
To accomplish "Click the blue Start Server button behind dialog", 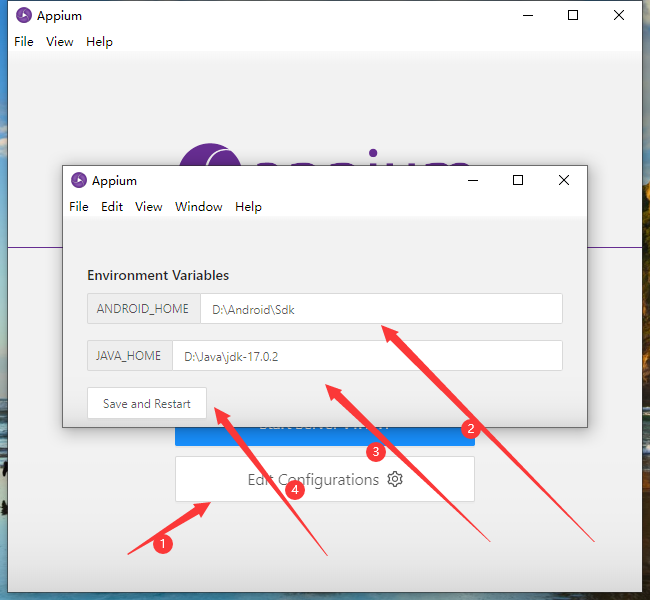I will (325, 436).
